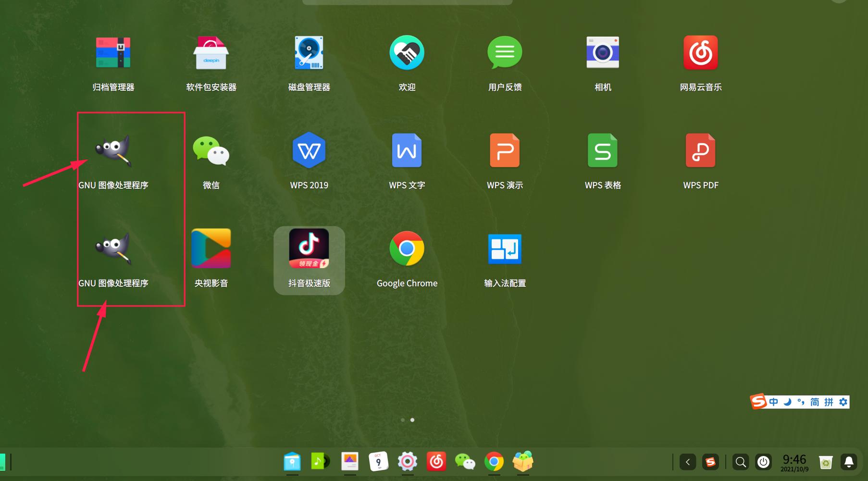Toggle the Chinese punctuation mode on input bar
Viewport: 868px width, 481px height.
click(801, 402)
